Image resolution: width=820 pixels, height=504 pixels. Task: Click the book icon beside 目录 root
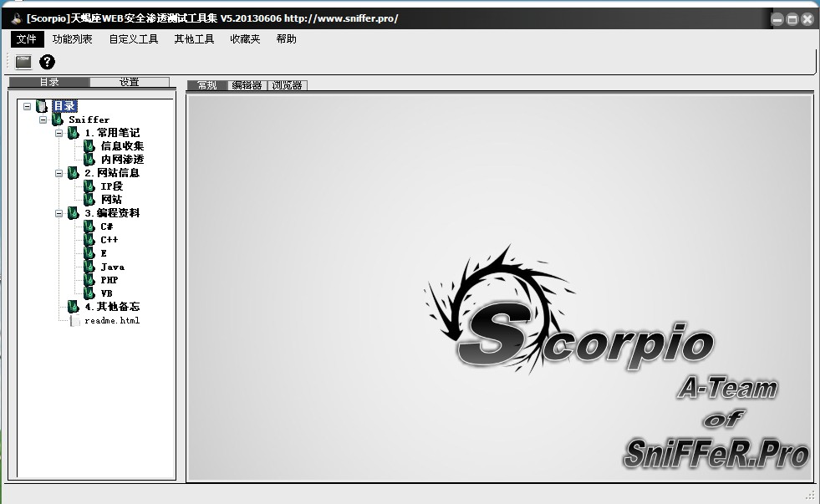pos(42,106)
